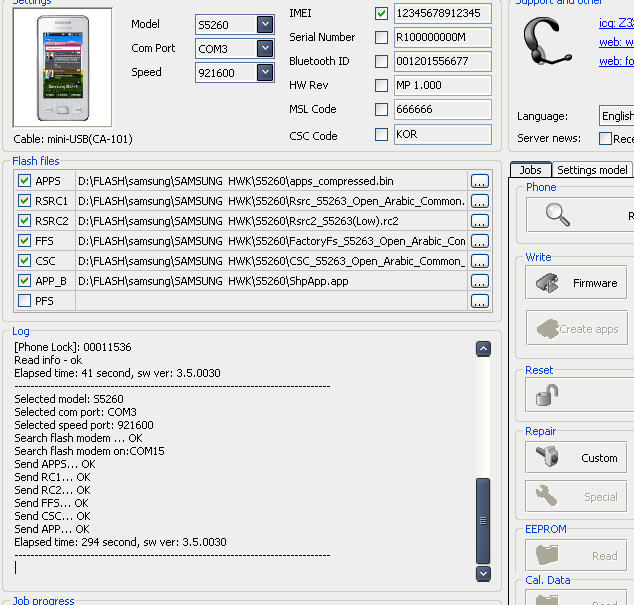Screen dimensions: 634x605
Task: Browse for RSRC2 flash file
Action: click(x=480, y=221)
